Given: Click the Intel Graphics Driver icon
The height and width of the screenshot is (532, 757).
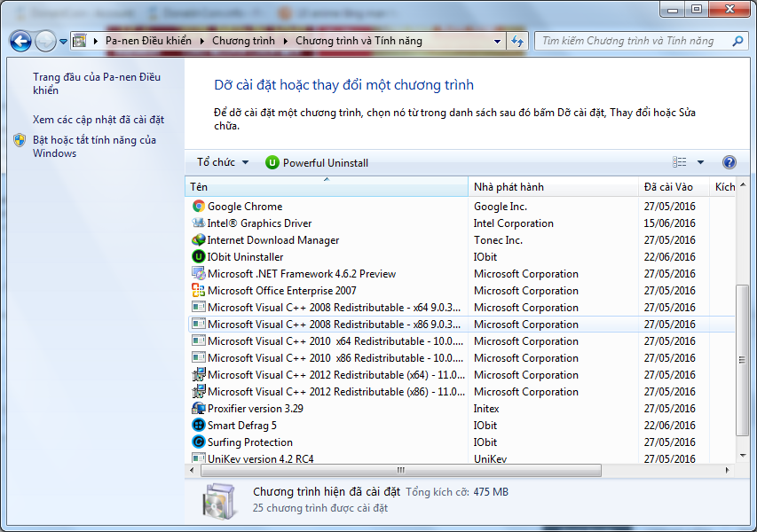Looking at the screenshot, I should [199, 223].
